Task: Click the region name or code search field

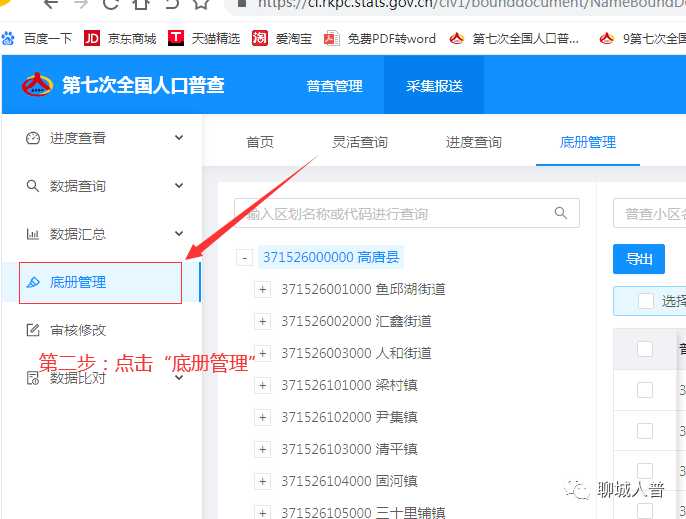Action: coord(407,213)
